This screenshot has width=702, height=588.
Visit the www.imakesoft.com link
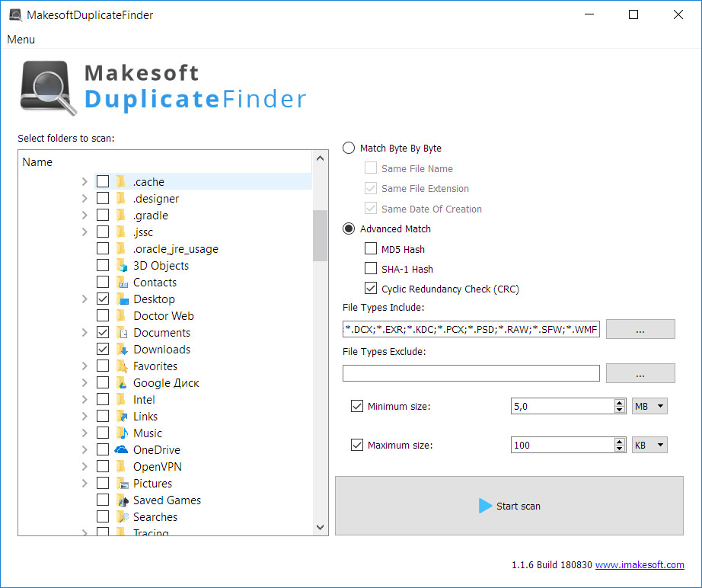640,564
